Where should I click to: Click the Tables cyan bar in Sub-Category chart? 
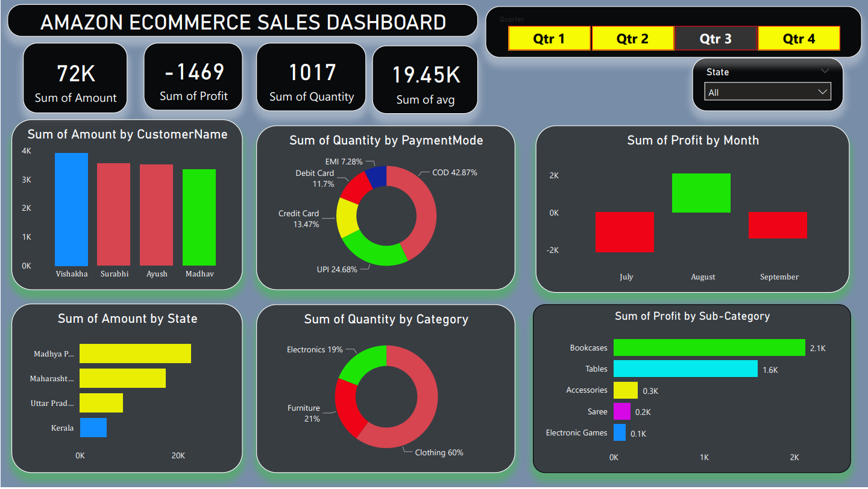[x=685, y=369]
